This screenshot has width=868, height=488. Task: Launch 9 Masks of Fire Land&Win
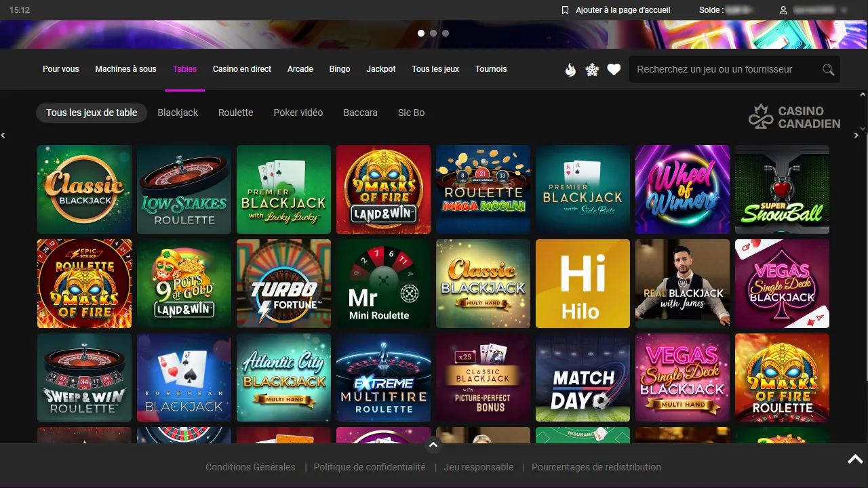click(383, 189)
